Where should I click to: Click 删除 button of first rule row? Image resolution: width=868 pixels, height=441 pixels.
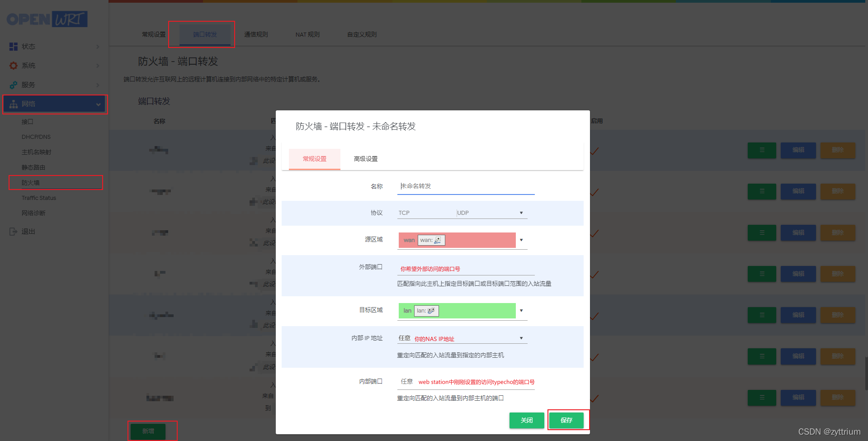pos(838,150)
